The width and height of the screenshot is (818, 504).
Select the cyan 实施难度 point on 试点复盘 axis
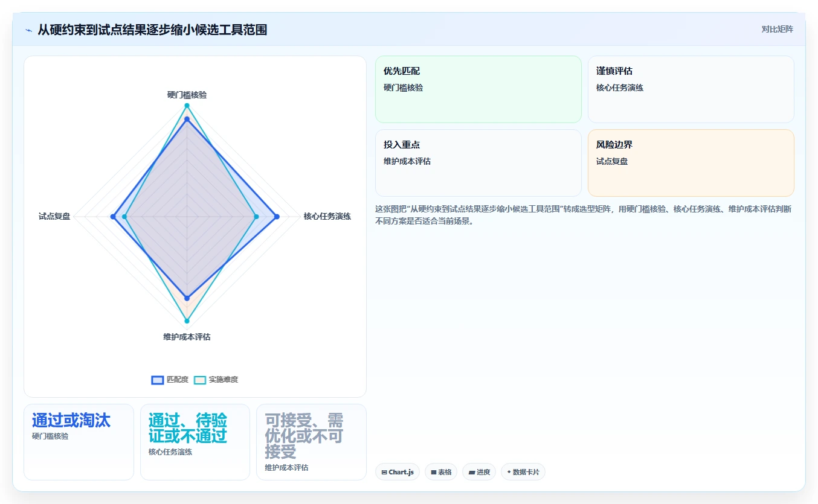click(124, 216)
